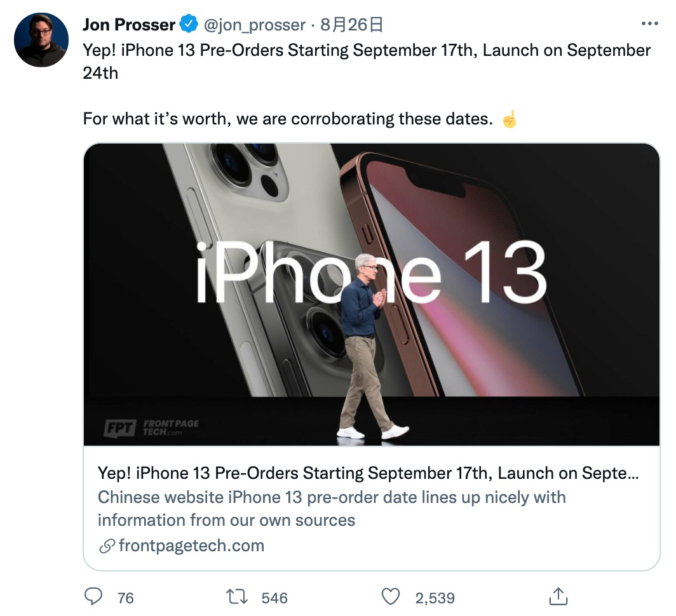Screen dimensions: 676x616
Task: Like the tweet with heart icon
Action: tap(391, 597)
